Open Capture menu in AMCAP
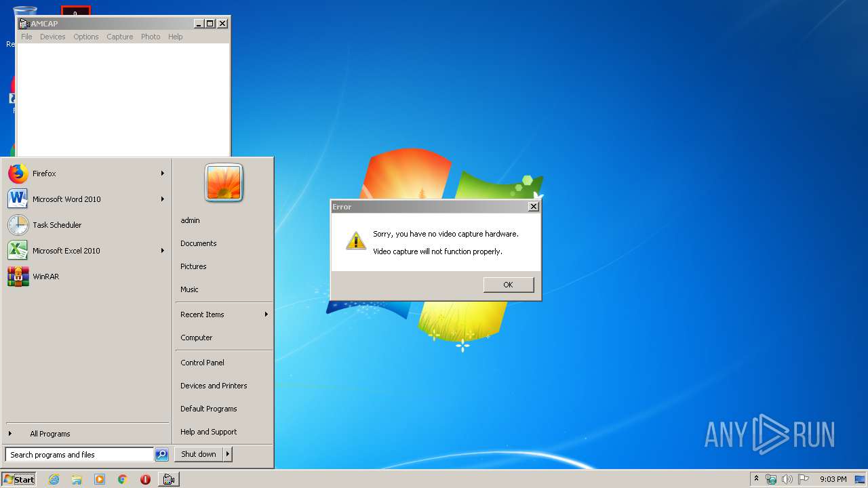868x488 pixels. coord(120,37)
